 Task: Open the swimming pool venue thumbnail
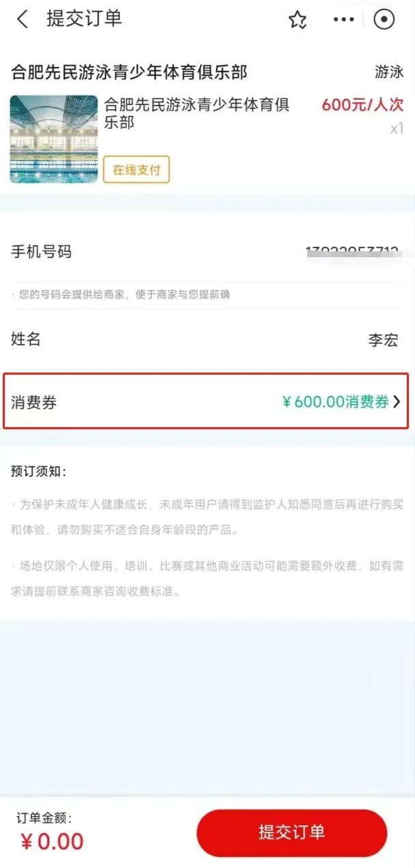point(54,139)
